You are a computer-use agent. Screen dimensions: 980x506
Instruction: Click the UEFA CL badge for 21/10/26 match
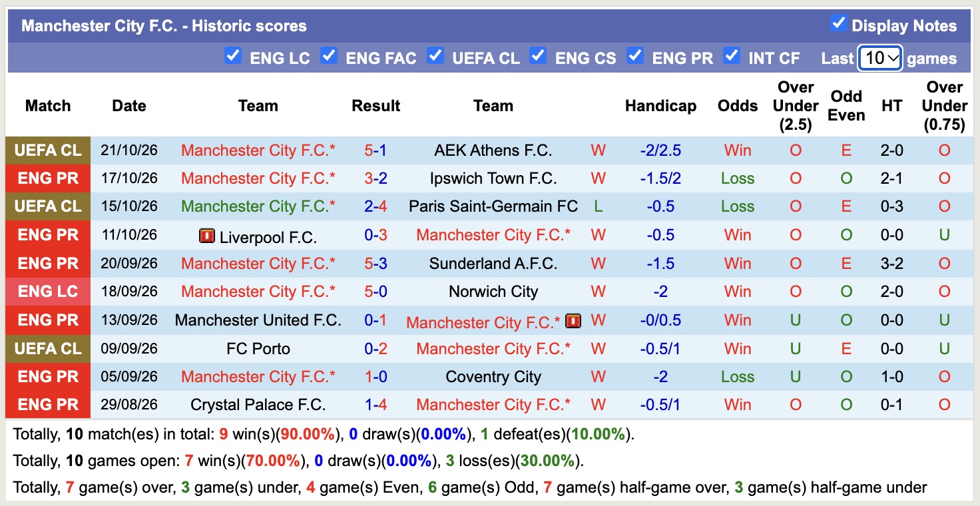[48, 150]
